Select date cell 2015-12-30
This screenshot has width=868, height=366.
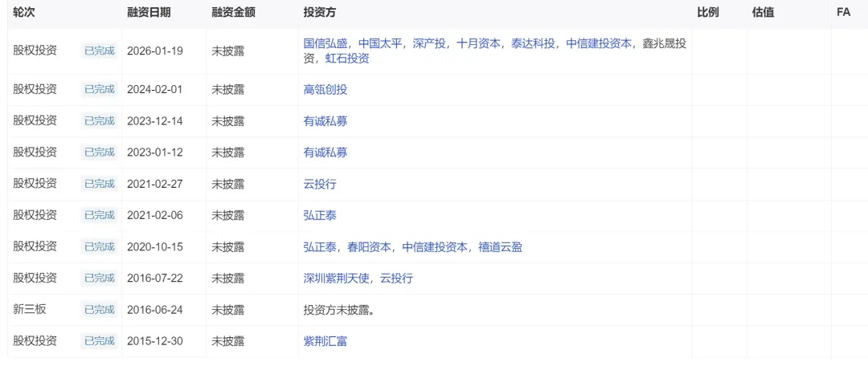(x=155, y=341)
